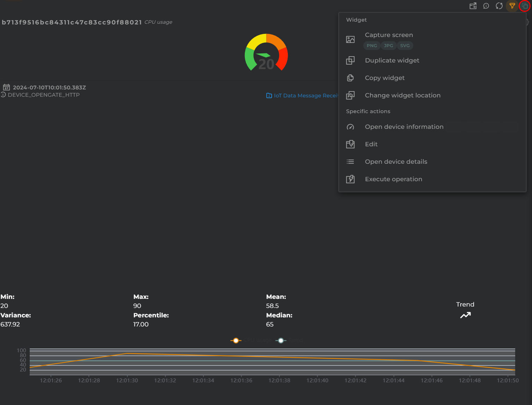Click the speedometer icon for device information
Viewport: 532px width, 405px height.
coord(350,127)
